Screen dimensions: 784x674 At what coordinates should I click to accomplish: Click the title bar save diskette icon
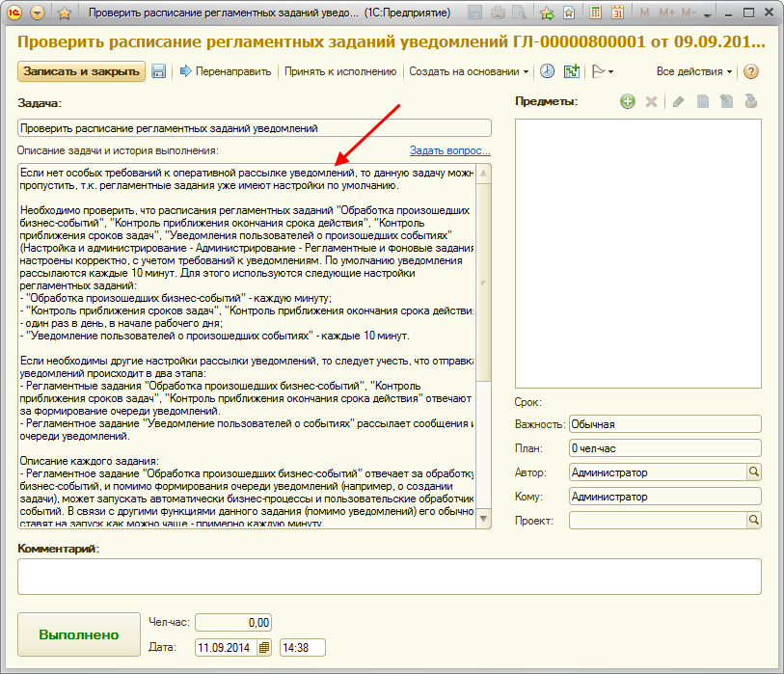tap(474, 13)
